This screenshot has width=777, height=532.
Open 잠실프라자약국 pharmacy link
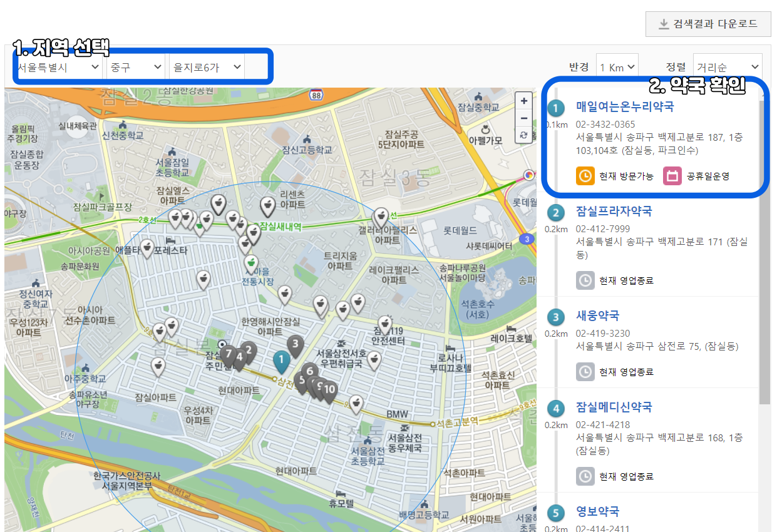614,211
